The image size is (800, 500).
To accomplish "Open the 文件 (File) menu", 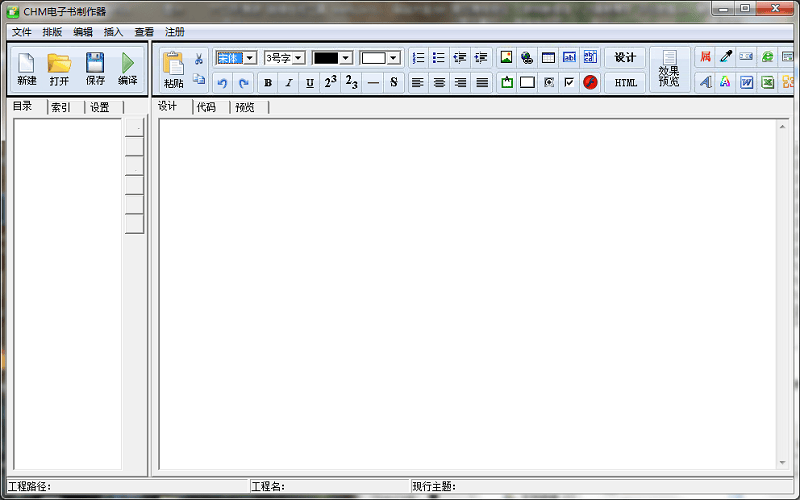I will tap(22, 32).
